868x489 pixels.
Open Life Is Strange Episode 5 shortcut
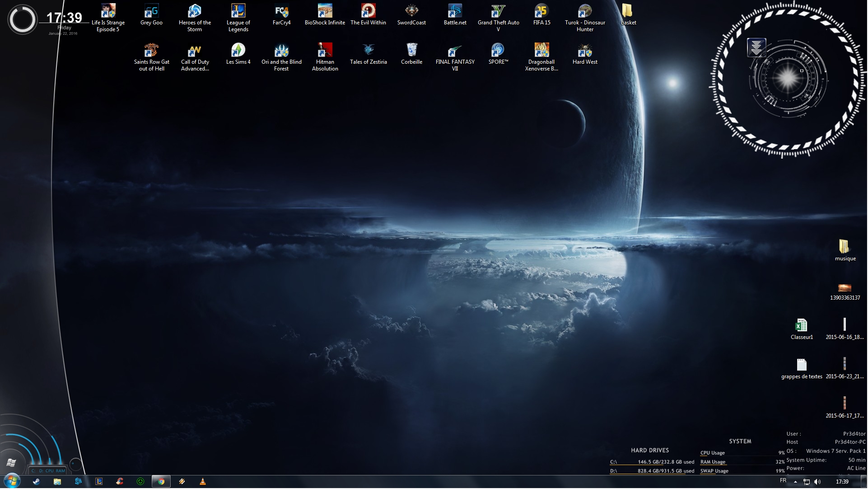click(x=108, y=18)
